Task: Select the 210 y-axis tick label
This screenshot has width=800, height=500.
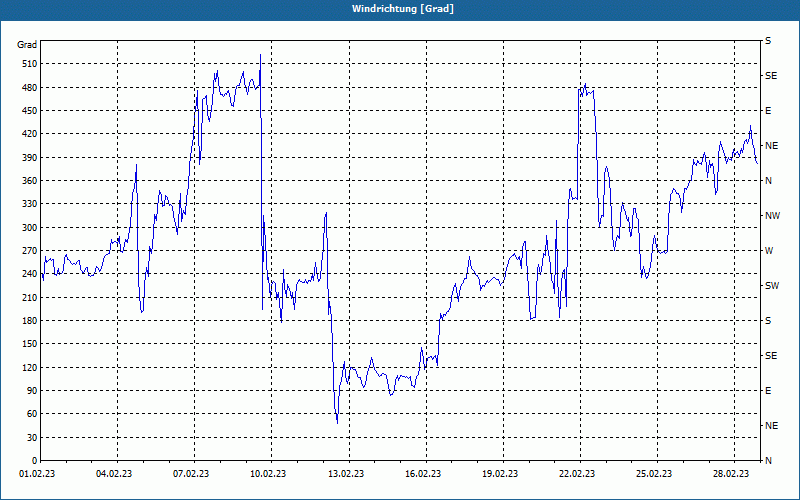Action: coord(30,297)
